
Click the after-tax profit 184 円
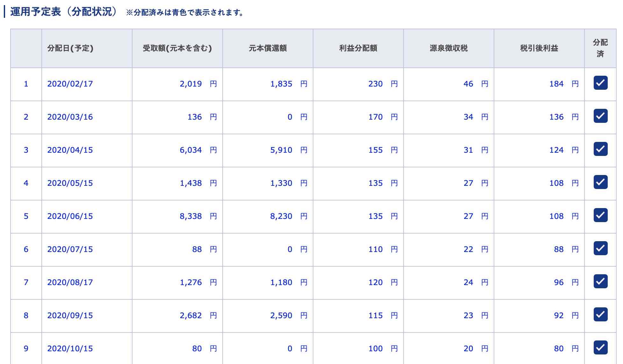(x=564, y=84)
